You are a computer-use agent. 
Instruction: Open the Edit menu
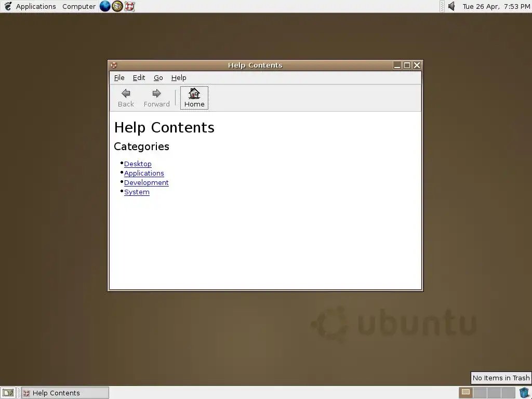click(x=139, y=78)
